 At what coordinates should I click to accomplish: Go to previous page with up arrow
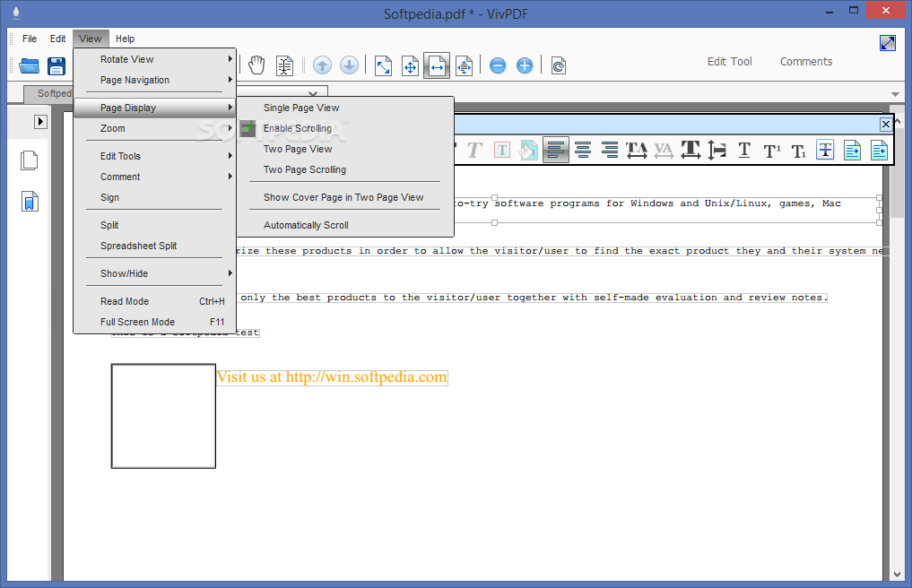(322, 65)
